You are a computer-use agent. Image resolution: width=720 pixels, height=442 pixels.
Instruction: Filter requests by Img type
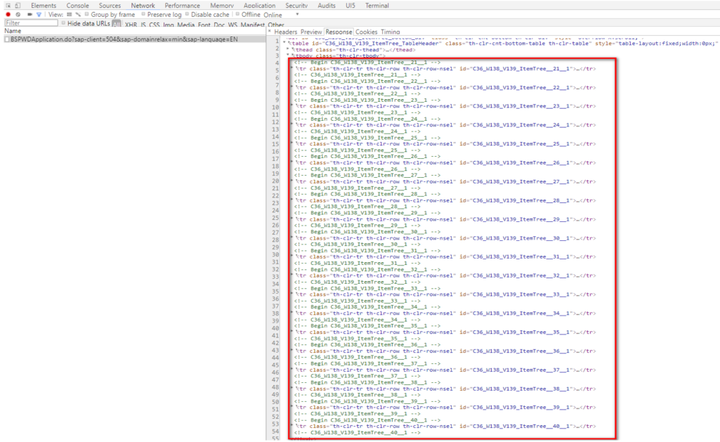click(x=169, y=25)
